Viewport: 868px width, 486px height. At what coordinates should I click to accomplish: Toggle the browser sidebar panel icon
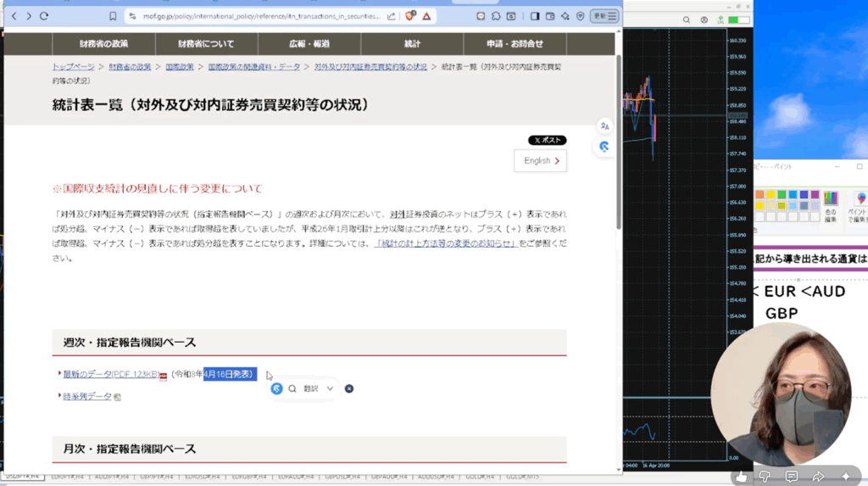click(535, 15)
